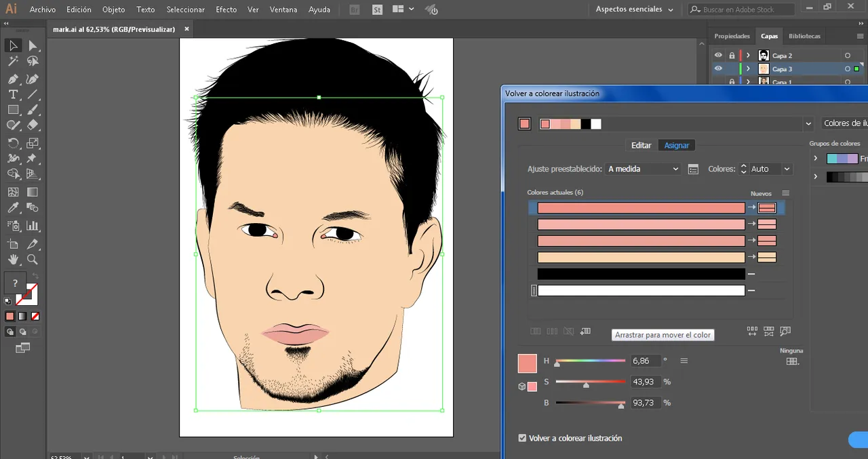
Task: Select the Hand tool
Action: (x=13, y=260)
